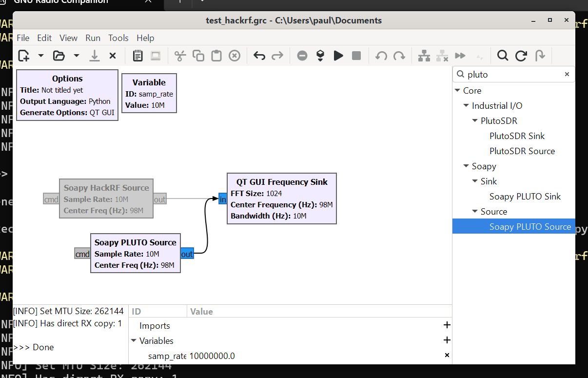
Task: Click the ID column header
Action: click(x=137, y=311)
